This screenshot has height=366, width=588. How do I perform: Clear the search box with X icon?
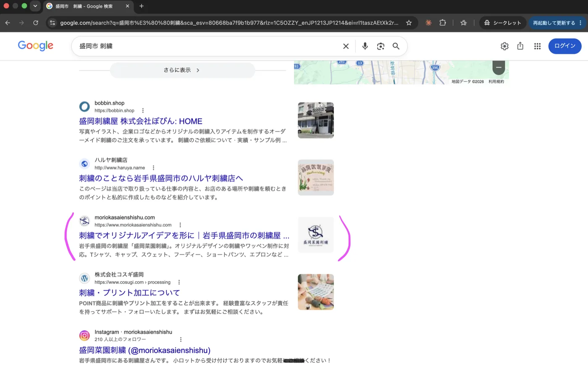pyautogui.click(x=346, y=46)
